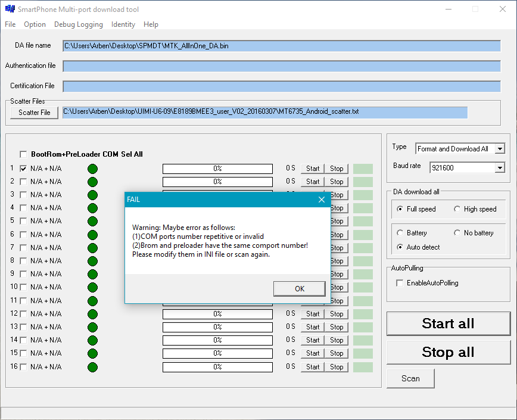Viewport: 517px width, 420px height.
Task: Click the port 1 progress bar
Action: point(217,169)
